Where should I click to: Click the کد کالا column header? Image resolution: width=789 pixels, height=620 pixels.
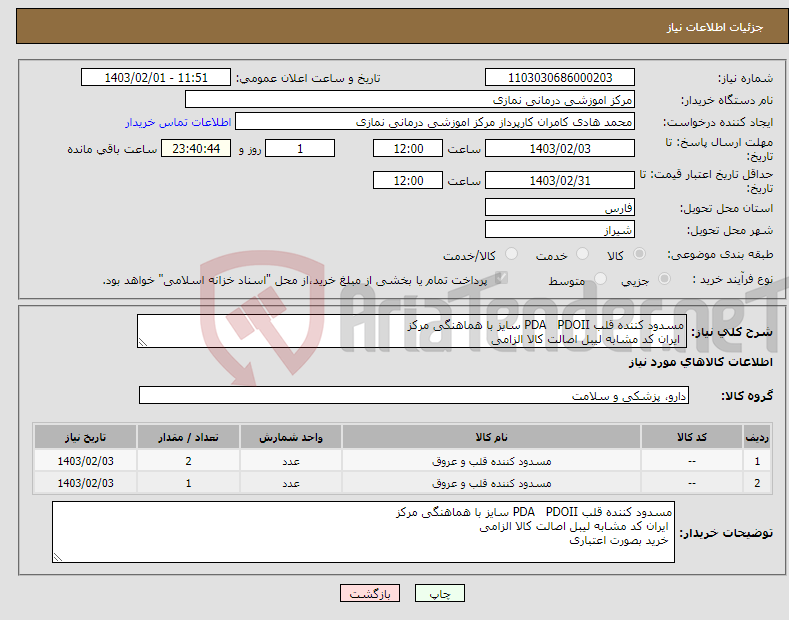click(692, 437)
